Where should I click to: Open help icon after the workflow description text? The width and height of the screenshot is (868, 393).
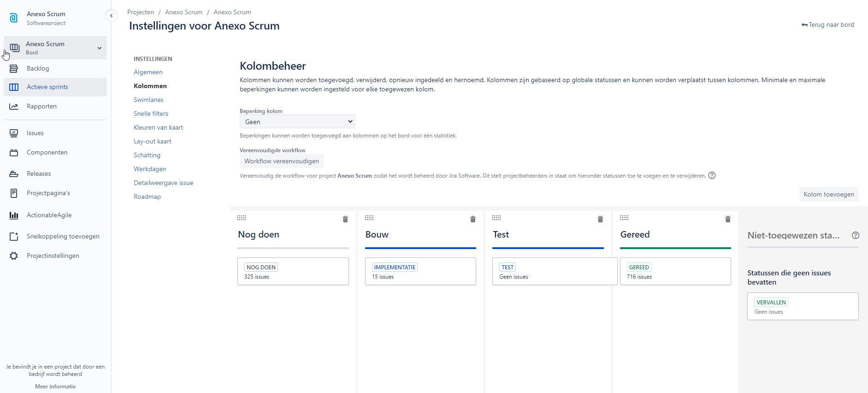712,175
